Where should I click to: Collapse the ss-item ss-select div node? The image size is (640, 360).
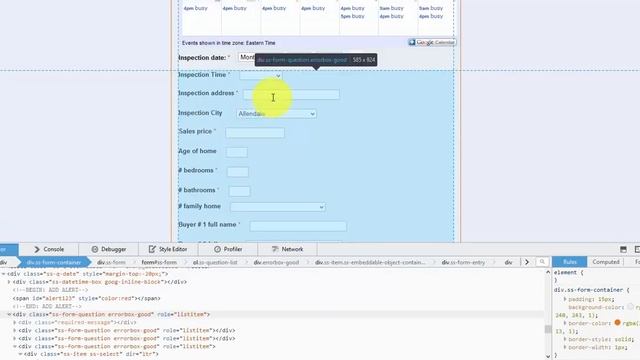click(x=20, y=354)
